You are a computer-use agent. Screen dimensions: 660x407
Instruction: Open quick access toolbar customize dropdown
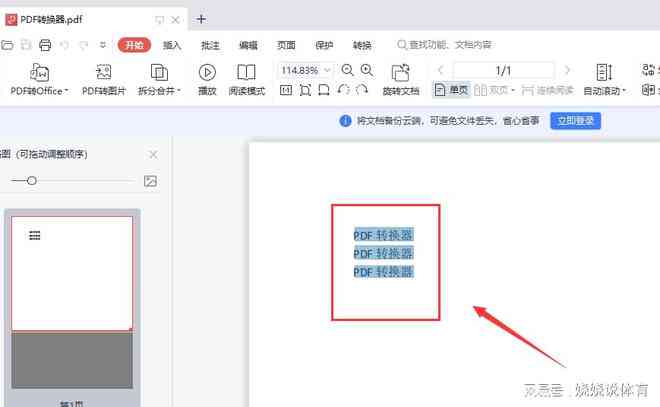pyautogui.click(x=103, y=45)
